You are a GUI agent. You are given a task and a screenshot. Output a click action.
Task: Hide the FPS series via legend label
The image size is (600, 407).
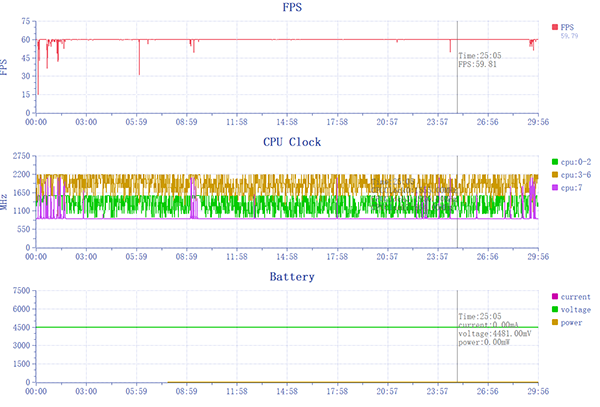click(568, 26)
